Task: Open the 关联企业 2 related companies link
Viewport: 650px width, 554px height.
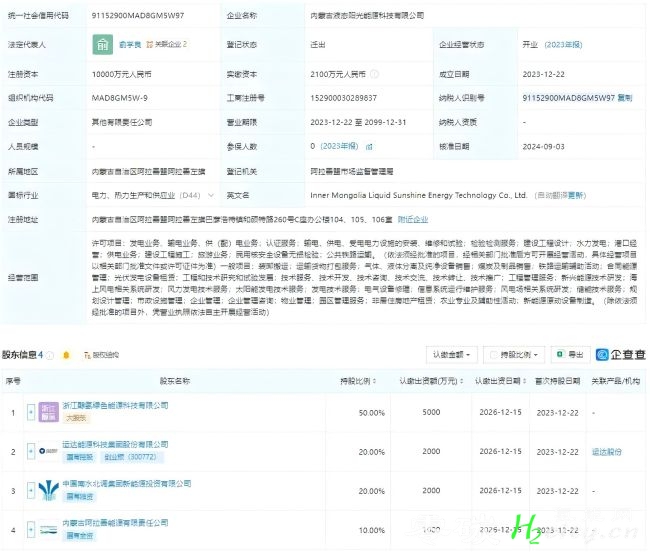Action: [x=167, y=44]
